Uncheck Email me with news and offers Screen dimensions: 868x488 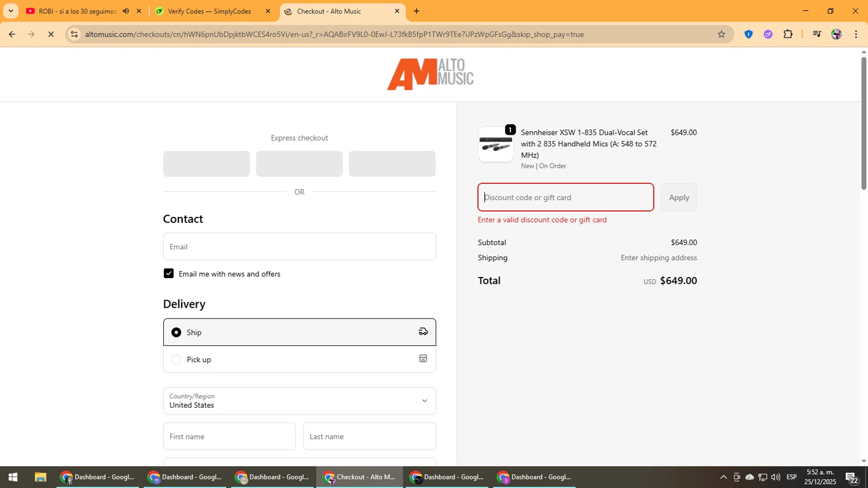tap(168, 273)
